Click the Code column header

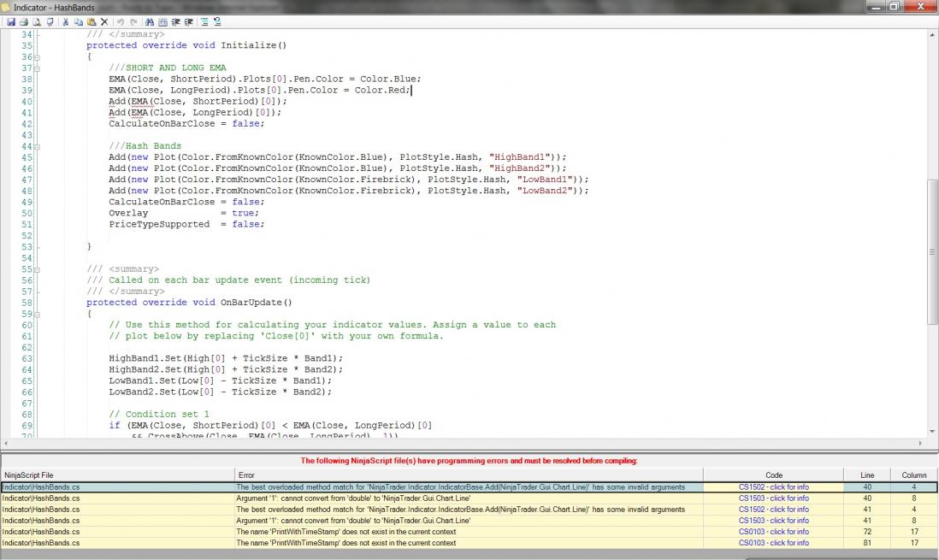[774, 475]
